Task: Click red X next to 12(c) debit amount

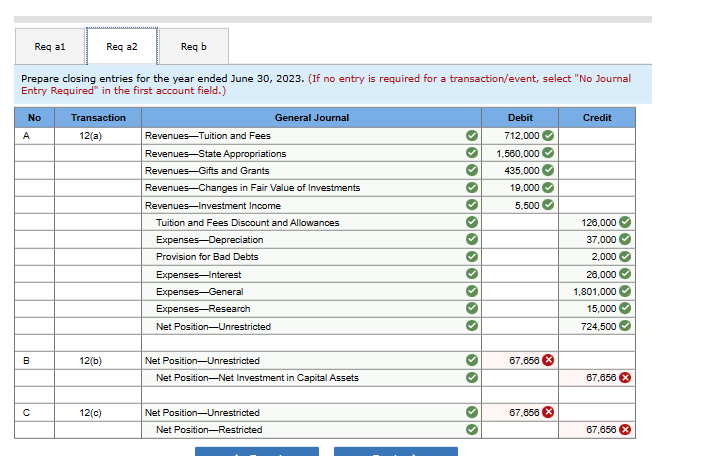Action: pos(548,412)
